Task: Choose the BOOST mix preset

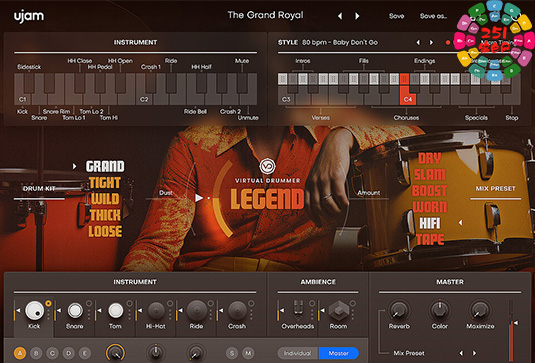Action: click(430, 191)
